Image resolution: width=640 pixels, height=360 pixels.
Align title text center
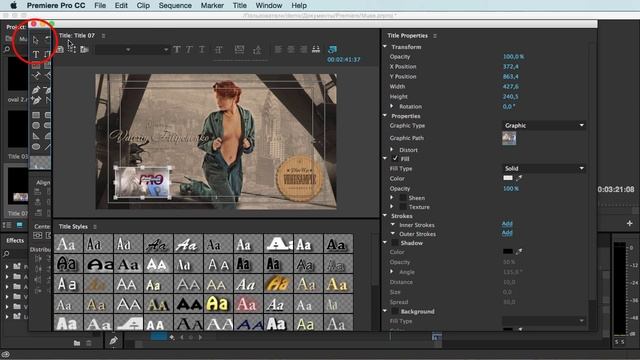pyautogui.click(x=291, y=49)
